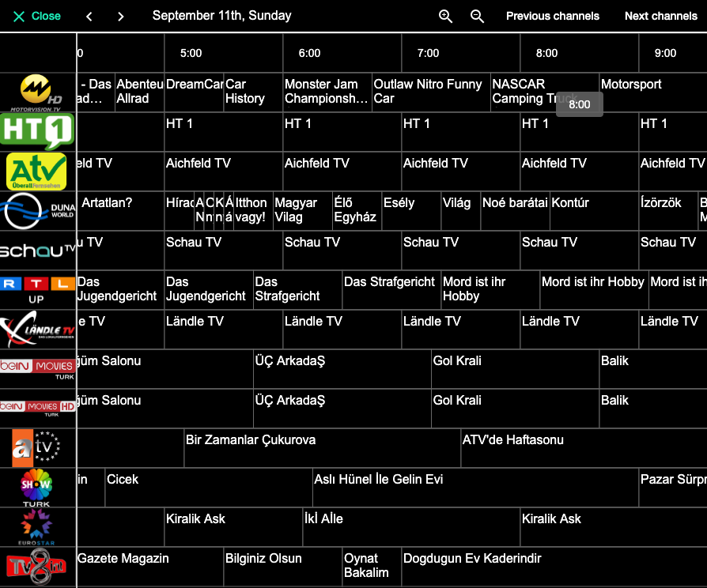The image size is (707, 588).
Task: Select the Duna World channel logo
Action: [x=38, y=211]
